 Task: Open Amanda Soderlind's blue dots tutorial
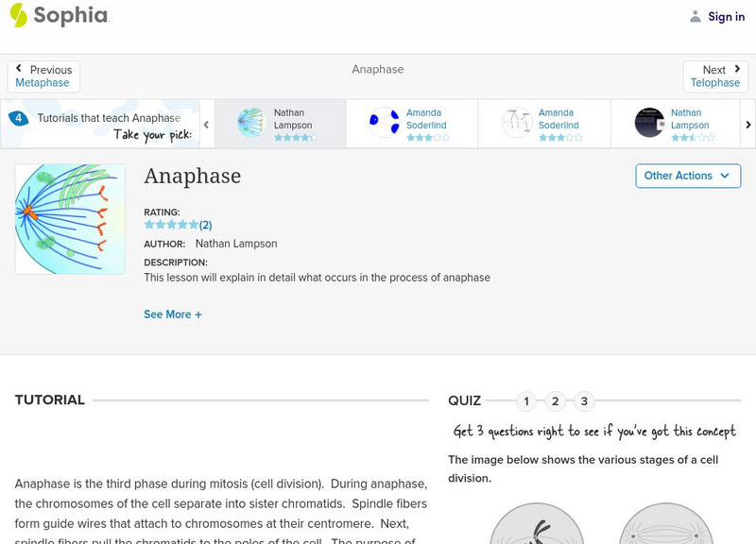(384, 123)
